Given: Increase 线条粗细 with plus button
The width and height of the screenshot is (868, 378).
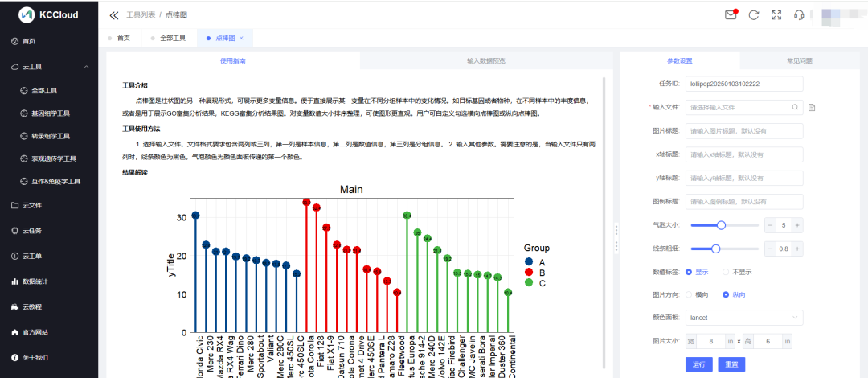Looking at the screenshot, I should point(797,249).
